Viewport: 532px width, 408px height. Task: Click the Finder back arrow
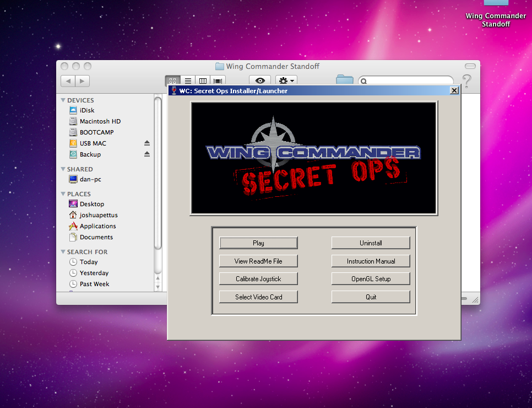click(68, 81)
